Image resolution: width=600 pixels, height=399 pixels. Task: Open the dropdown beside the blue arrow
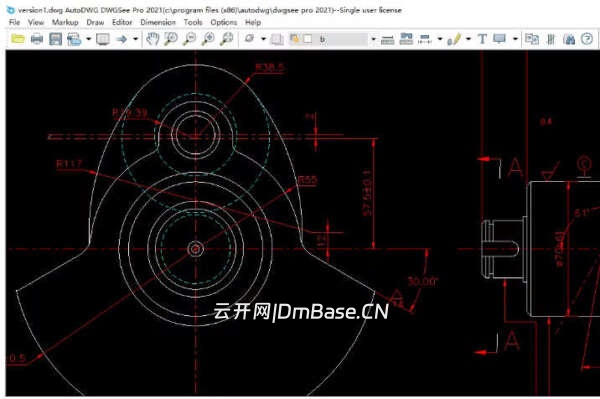(x=135, y=39)
